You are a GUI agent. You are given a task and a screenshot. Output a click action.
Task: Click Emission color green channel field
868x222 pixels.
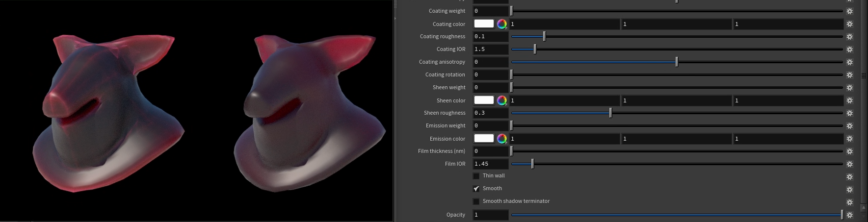click(677, 139)
